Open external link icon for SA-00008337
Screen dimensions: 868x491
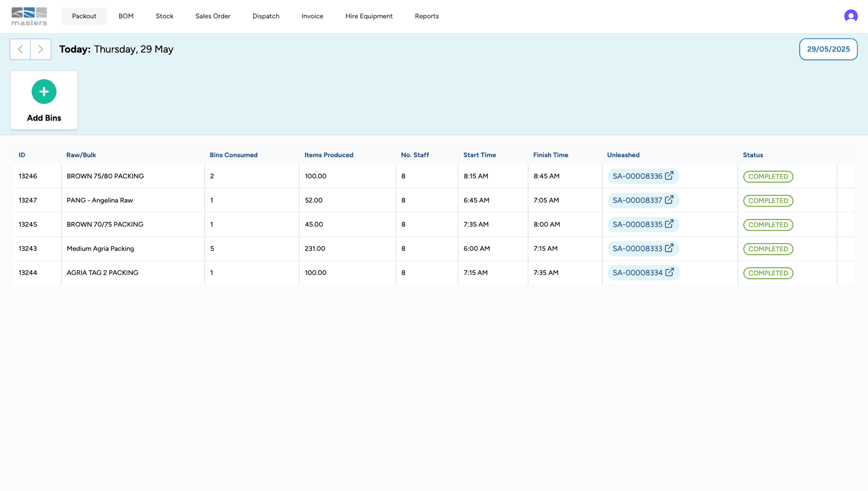coord(669,200)
